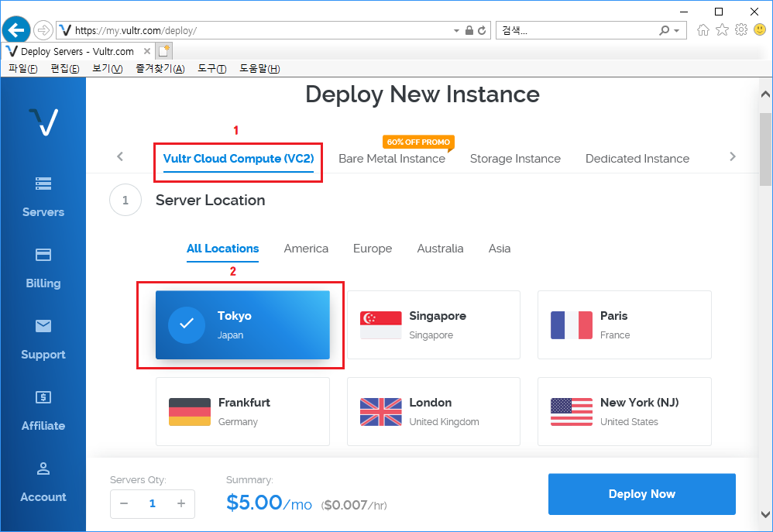The height and width of the screenshot is (532, 773).
Task: Decrease servers quantity with minus
Action: pos(124,503)
